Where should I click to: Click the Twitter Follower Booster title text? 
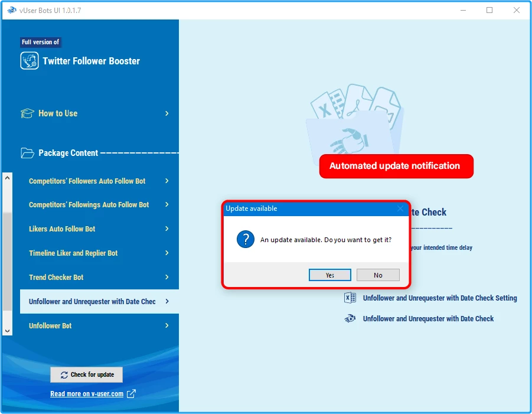(92, 61)
